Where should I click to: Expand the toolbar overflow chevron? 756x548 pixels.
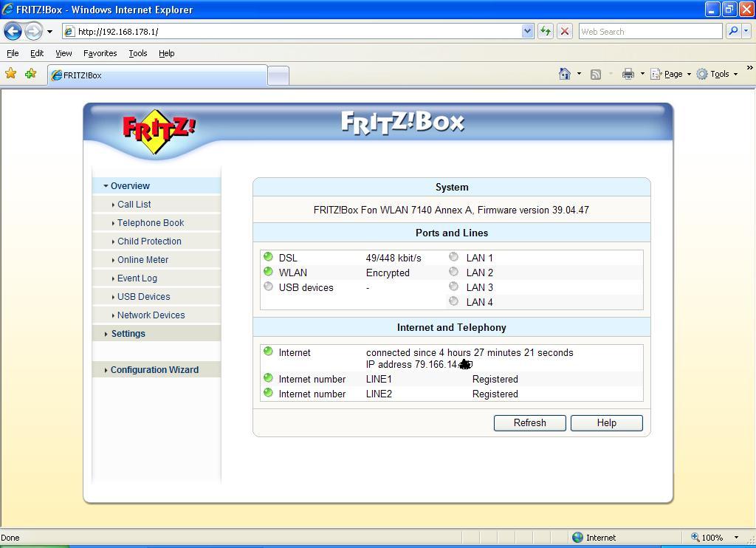pos(750,68)
